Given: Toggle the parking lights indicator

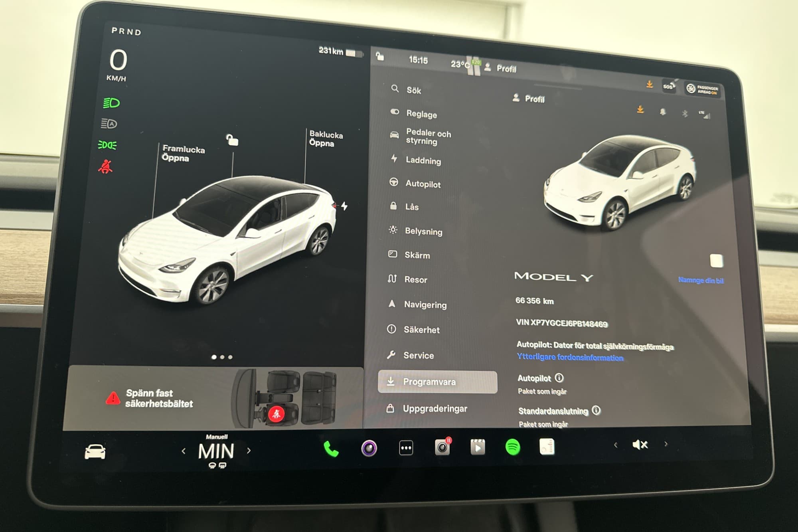Looking at the screenshot, I should coord(107,145).
